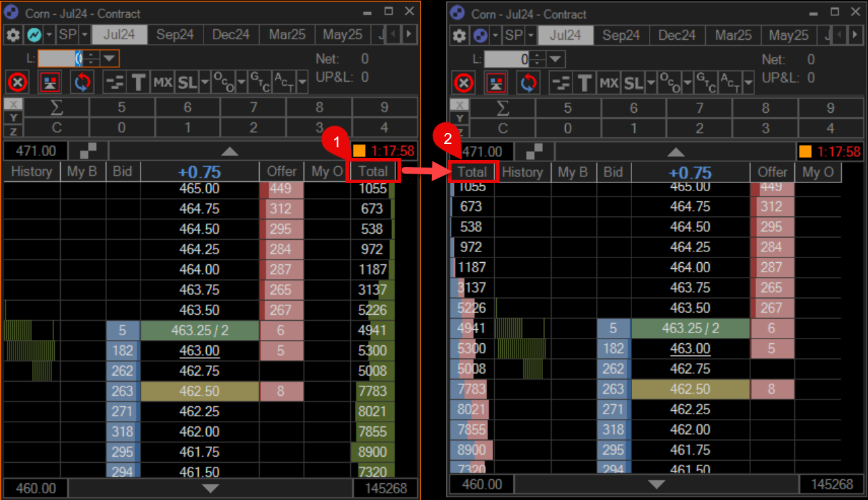The height and width of the screenshot is (500, 868).
Task: Open the L quantity dropdown arrow
Action: point(109,58)
